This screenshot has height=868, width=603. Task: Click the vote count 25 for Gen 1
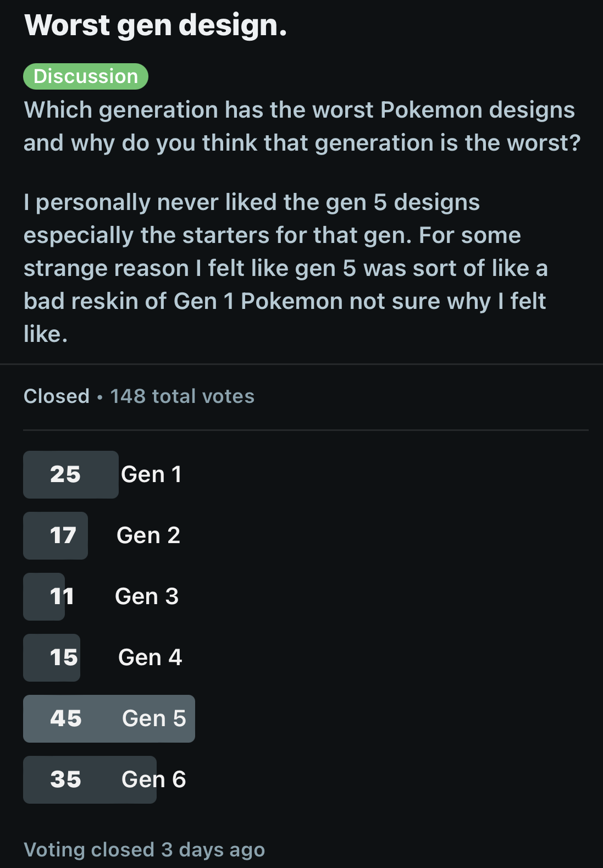65,474
